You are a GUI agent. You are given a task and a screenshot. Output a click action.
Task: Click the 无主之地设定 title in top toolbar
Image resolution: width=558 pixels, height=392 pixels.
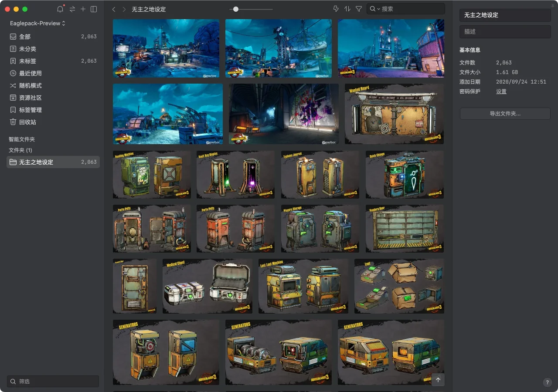149,9
